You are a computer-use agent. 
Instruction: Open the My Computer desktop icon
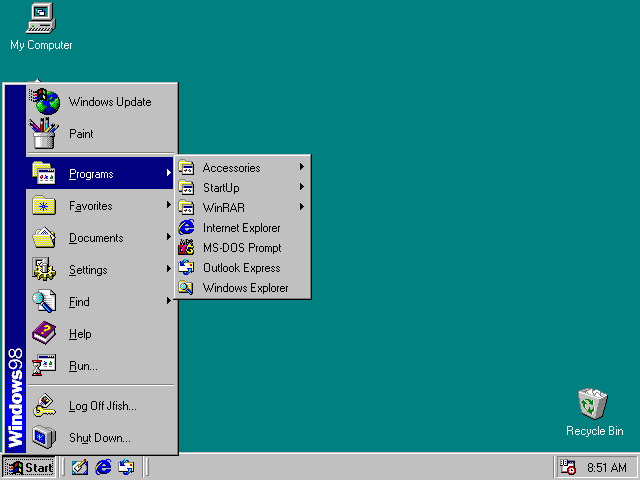[x=41, y=27]
